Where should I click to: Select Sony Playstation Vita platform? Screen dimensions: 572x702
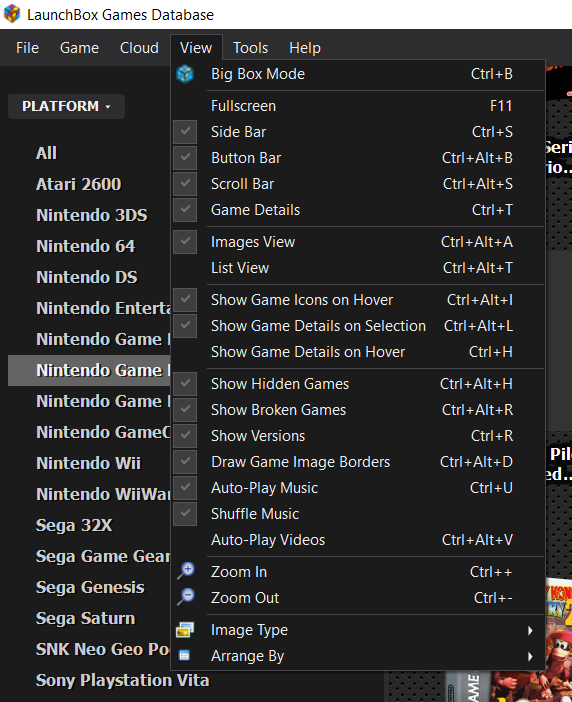122,680
